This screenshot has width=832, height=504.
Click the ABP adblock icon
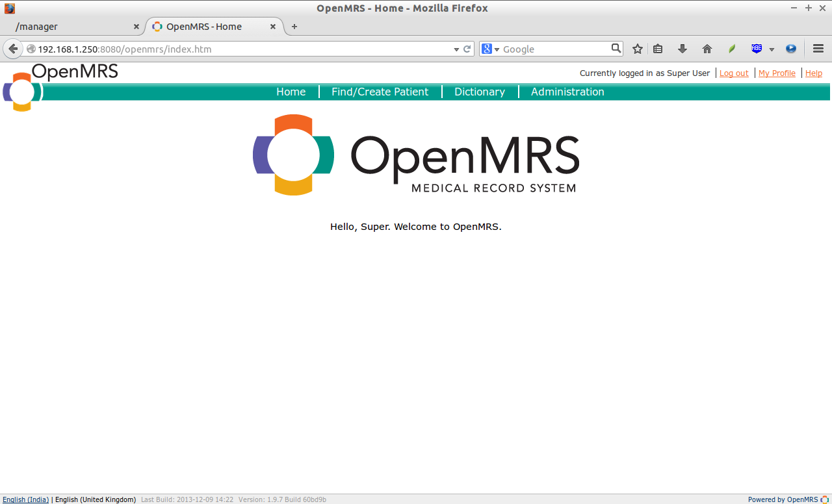click(x=757, y=49)
